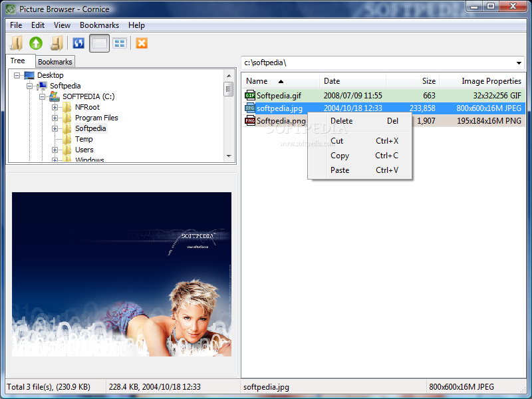Screen dimensions: 532x399
Task: Click the 32x32x256 GIF properties cell
Action: [x=497, y=96]
